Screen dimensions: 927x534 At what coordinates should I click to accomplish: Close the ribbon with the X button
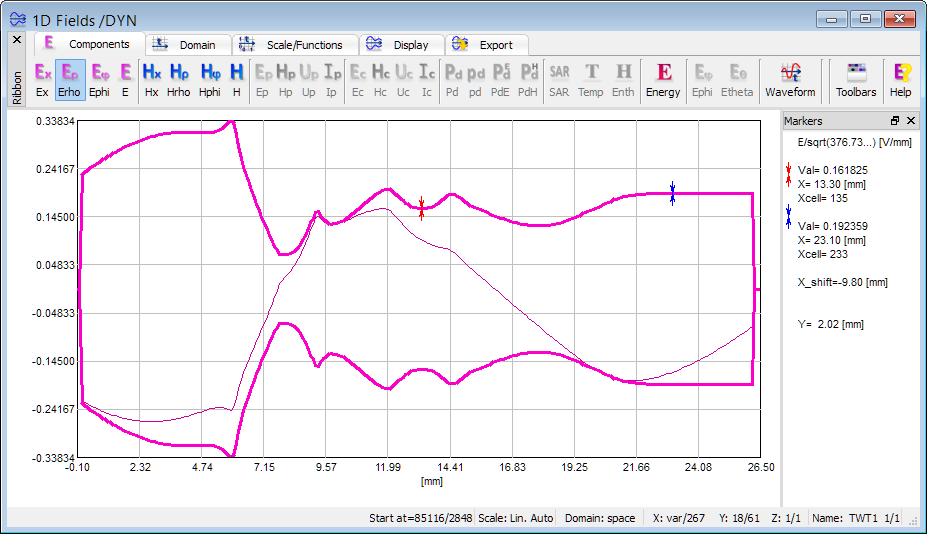pyautogui.click(x=17, y=40)
